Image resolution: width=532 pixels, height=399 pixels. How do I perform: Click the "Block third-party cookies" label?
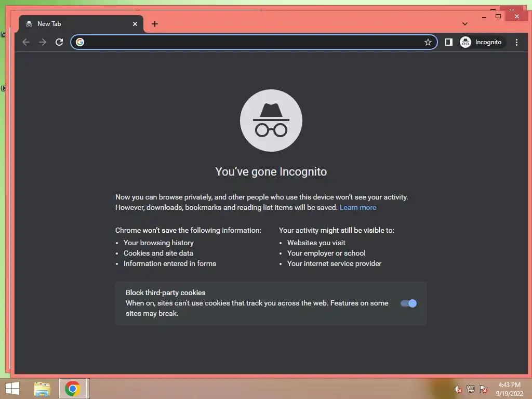tap(166, 292)
